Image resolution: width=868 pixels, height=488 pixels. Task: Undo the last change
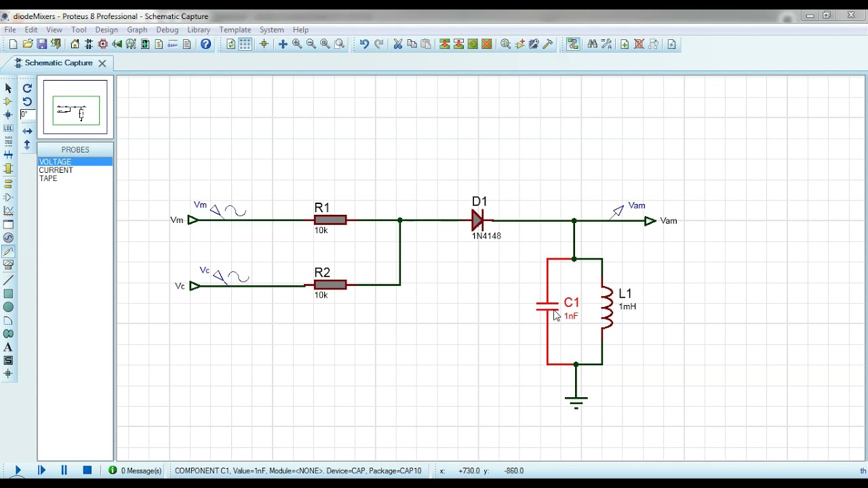pyautogui.click(x=364, y=44)
